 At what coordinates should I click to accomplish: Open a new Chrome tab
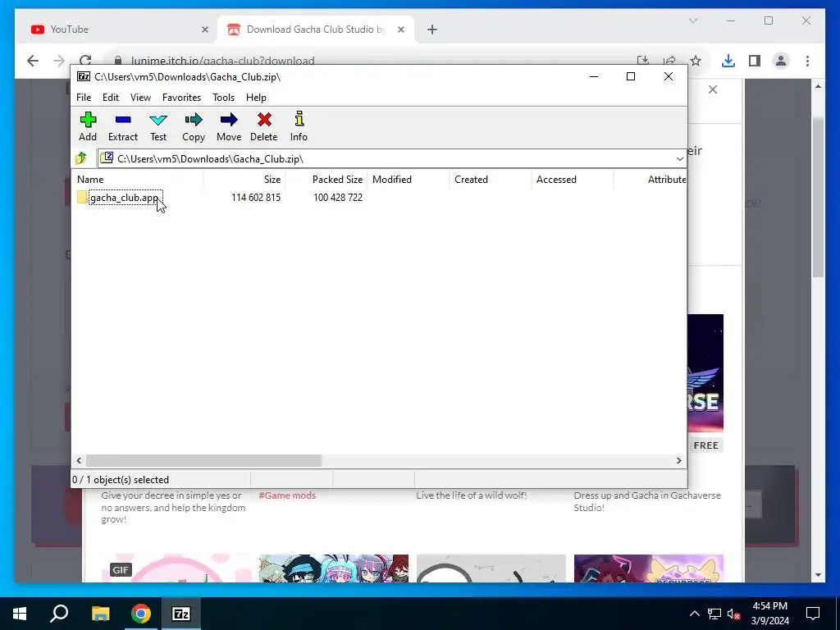pos(432,30)
